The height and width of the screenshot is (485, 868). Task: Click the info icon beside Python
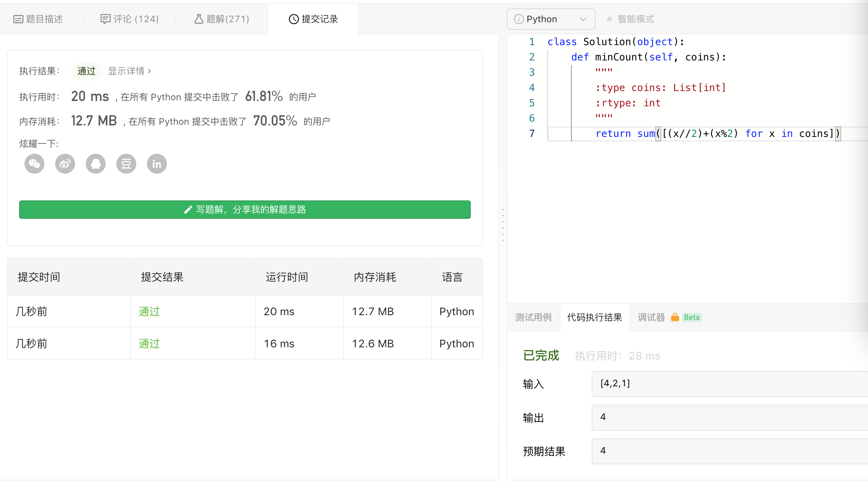pos(519,19)
